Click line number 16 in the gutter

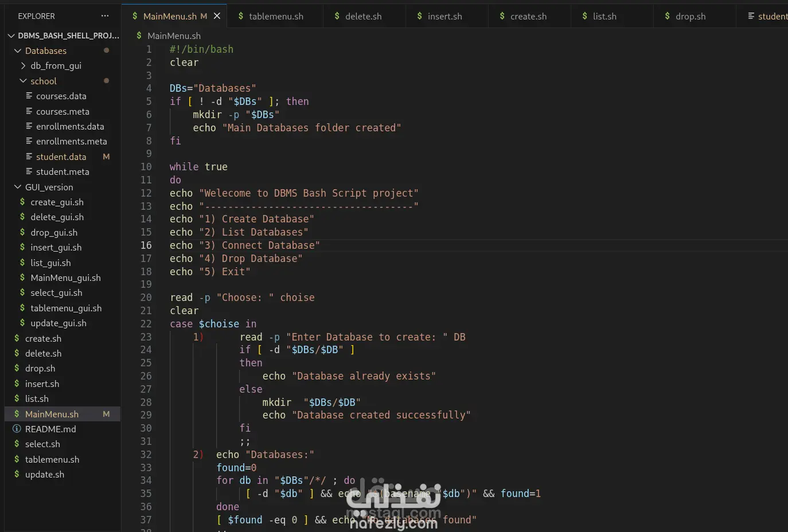pos(146,245)
